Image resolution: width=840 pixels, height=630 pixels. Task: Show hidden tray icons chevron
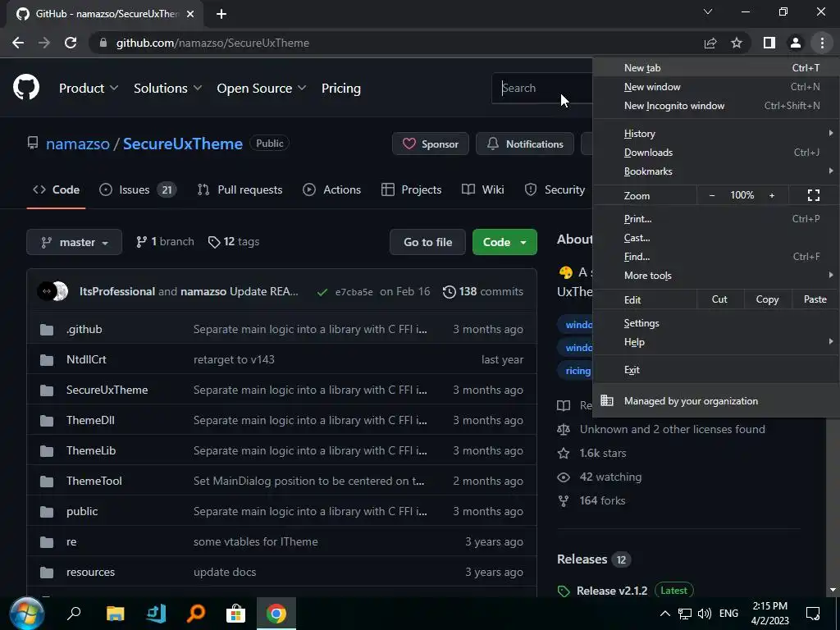[x=664, y=614]
